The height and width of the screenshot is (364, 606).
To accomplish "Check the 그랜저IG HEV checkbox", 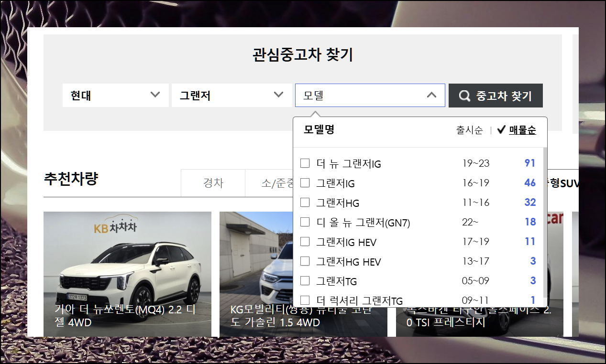I will pyautogui.click(x=305, y=242).
